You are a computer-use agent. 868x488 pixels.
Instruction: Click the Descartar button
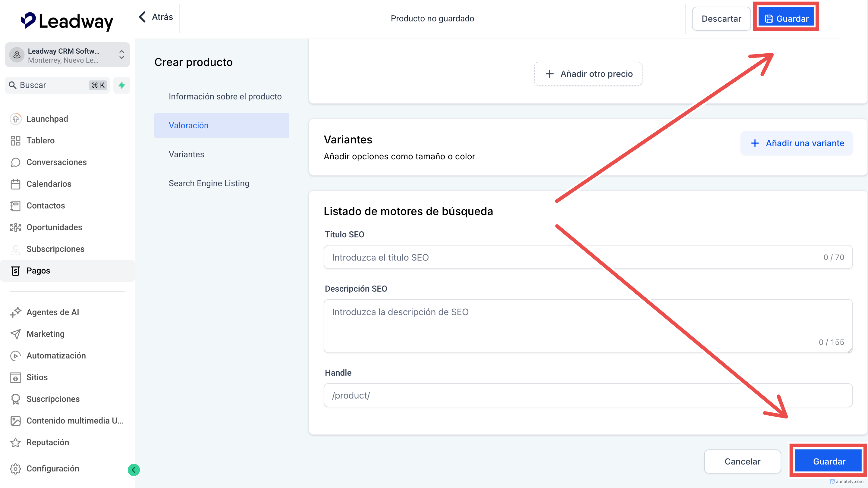[x=721, y=18]
